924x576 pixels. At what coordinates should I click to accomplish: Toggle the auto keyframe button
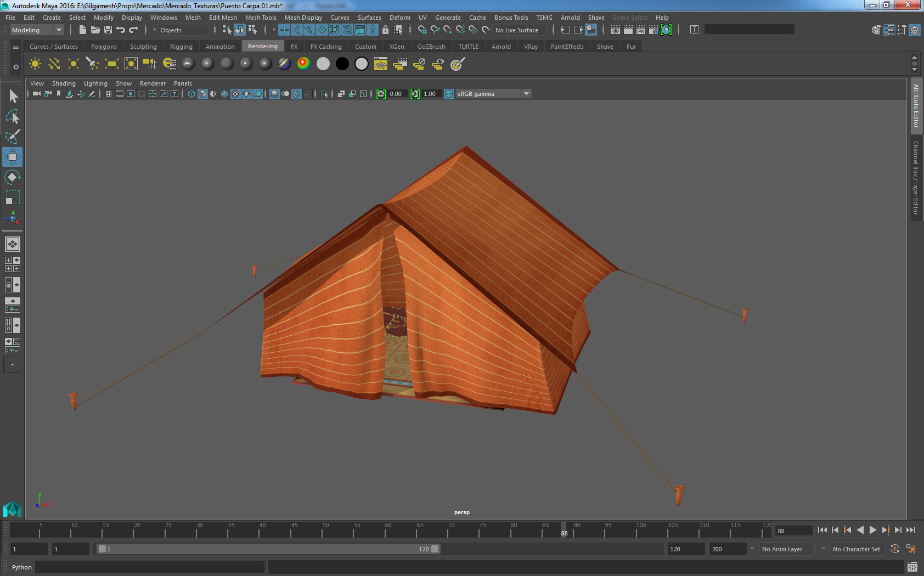pyautogui.click(x=894, y=549)
